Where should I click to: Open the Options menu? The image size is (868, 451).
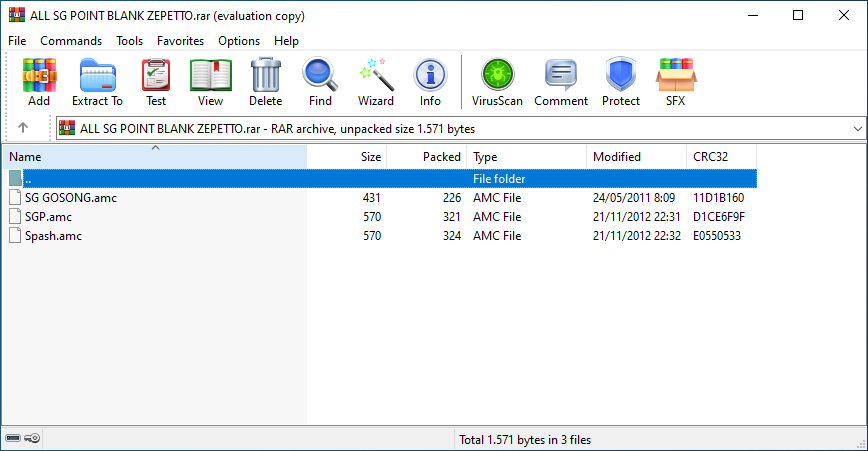[x=239, y=40]
